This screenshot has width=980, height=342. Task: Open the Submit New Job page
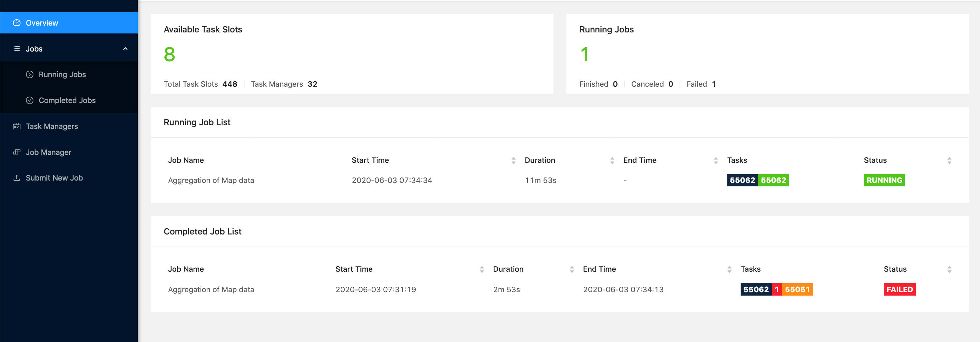coord(54,178)
